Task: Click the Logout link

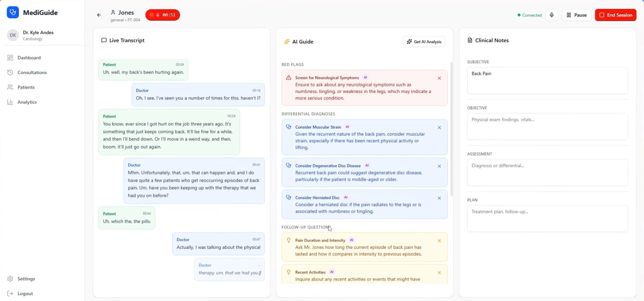Action: click(x=25, y=294)
